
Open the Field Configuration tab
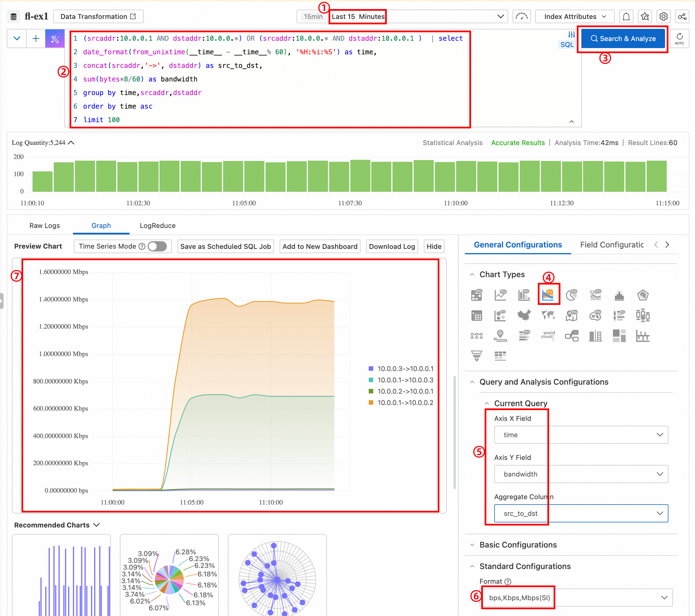pos(611,245)
